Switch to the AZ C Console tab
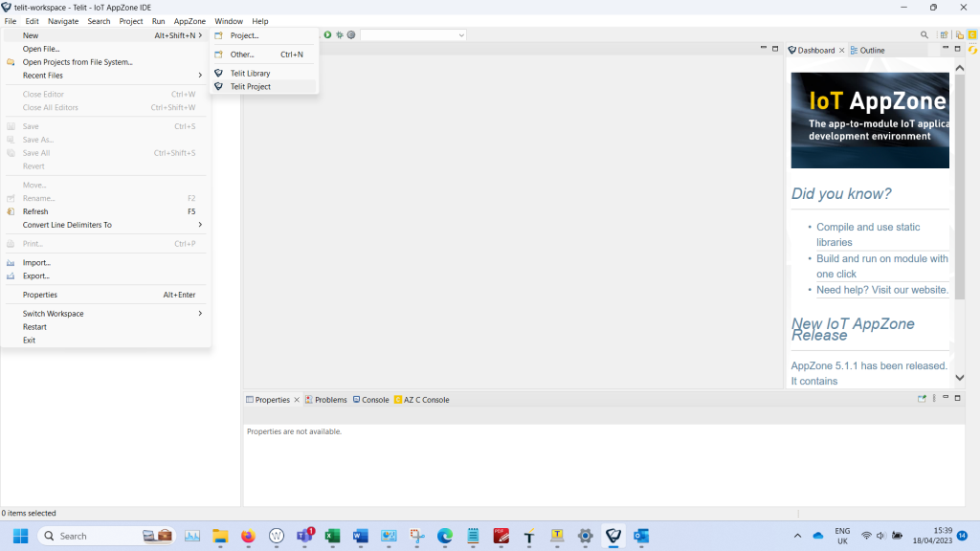Screen dimensions: 980x551 click(x=422, y=400)
